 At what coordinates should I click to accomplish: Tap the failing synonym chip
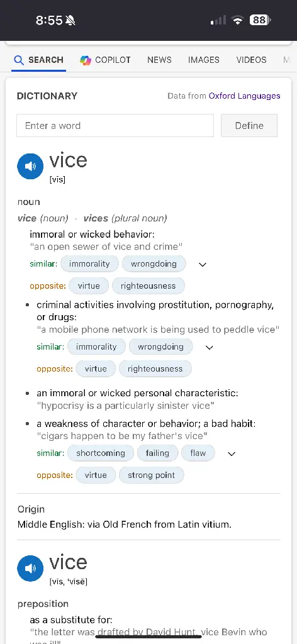[x=157, y=453]
